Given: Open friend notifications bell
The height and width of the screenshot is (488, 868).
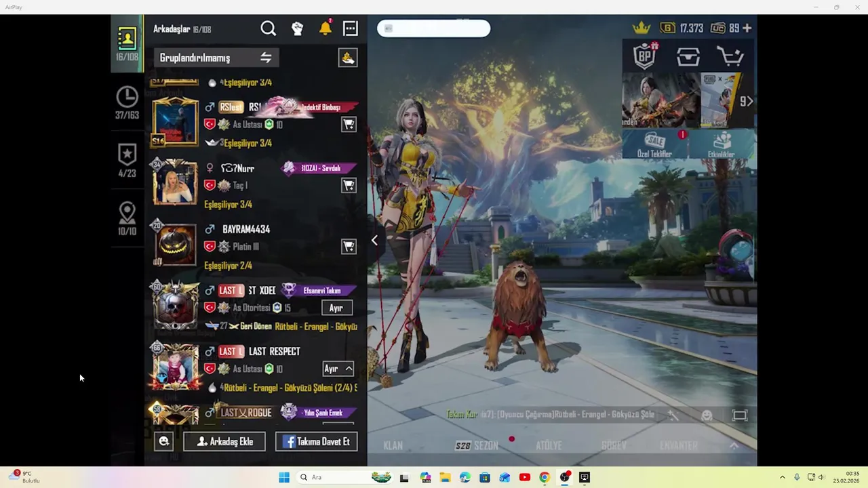Looking at the screenshot, I should [325, 28].
